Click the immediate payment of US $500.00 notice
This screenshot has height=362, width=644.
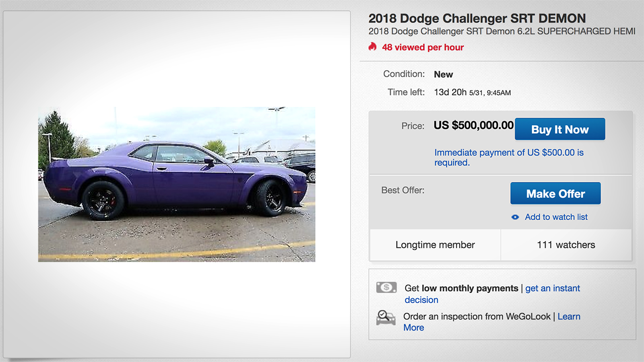point(509,157)
